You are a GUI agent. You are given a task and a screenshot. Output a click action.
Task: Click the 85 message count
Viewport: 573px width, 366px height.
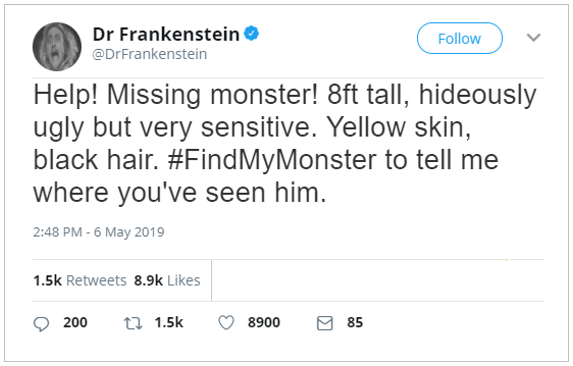pos(355,323)
